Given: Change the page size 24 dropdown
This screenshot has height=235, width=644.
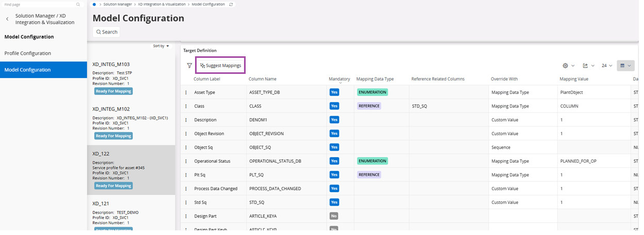Looking at the screenshot, I should [607, 66].
